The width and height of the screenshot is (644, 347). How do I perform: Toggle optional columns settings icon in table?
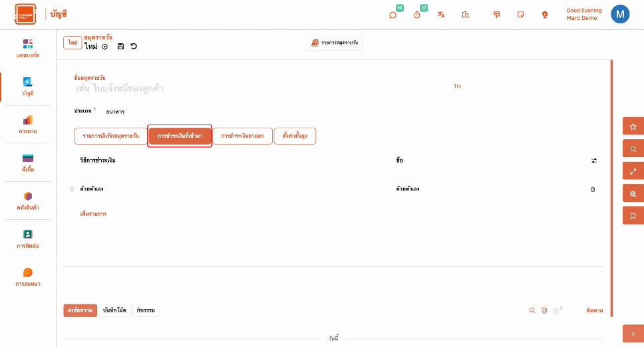pos(594,161)
